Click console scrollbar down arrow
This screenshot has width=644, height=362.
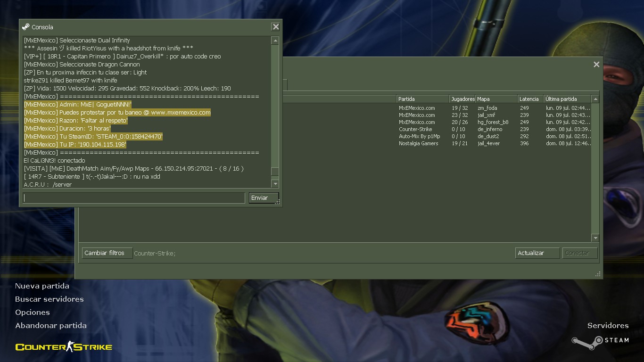[275, 183]
